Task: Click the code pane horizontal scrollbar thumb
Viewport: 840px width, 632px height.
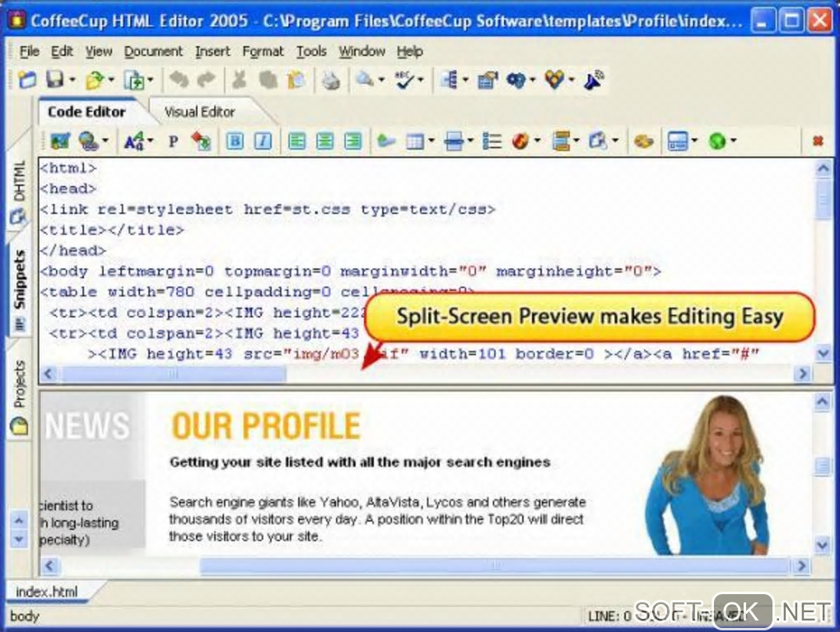Action: 172,374
